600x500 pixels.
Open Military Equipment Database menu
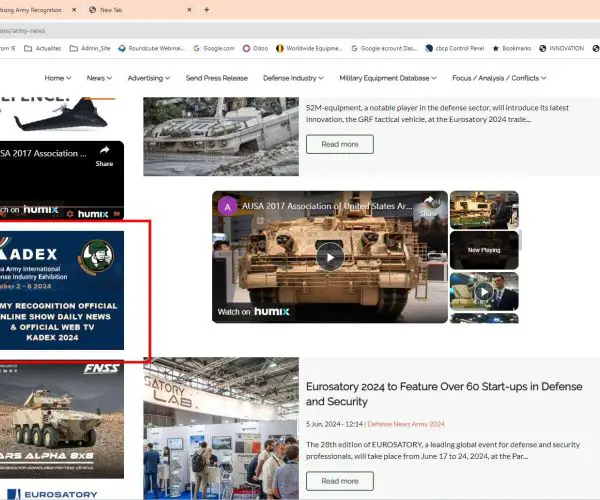point(387,78)
